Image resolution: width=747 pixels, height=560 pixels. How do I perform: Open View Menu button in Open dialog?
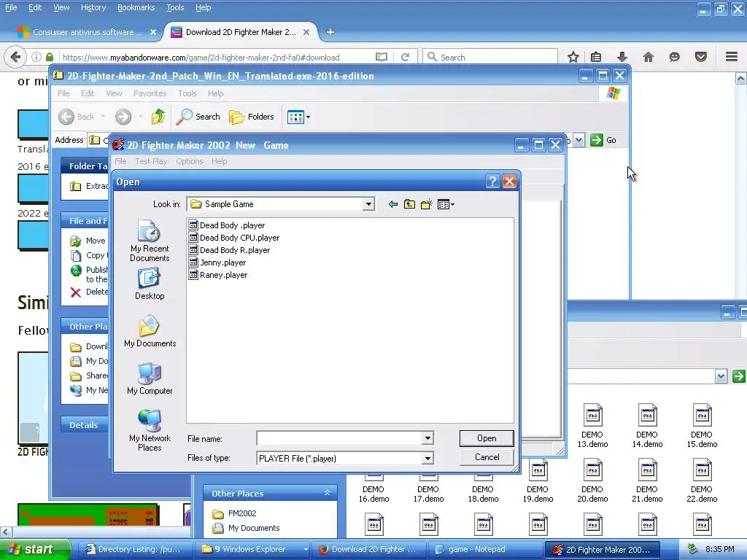(x=446, y=204)
